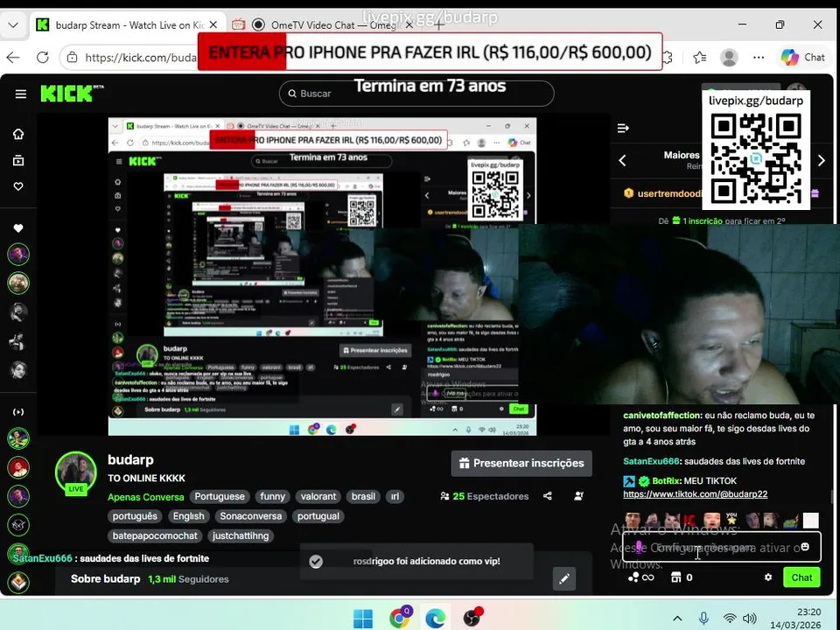Go to Home in Kick sidebar
Image resolution: width=840 pixels, height=630 pixels.
pyautogui.click(x=18, y=134)
